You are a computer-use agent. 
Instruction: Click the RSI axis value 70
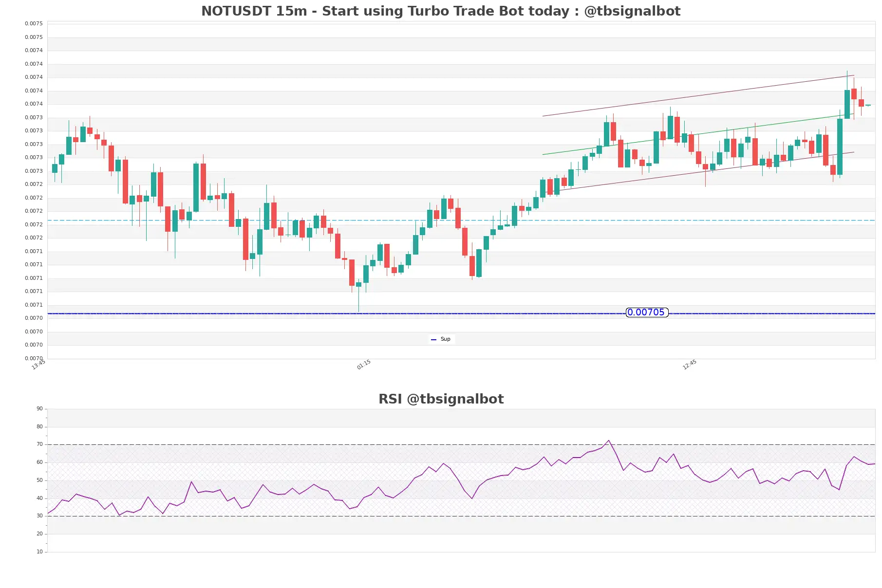(x=39, y=444)
